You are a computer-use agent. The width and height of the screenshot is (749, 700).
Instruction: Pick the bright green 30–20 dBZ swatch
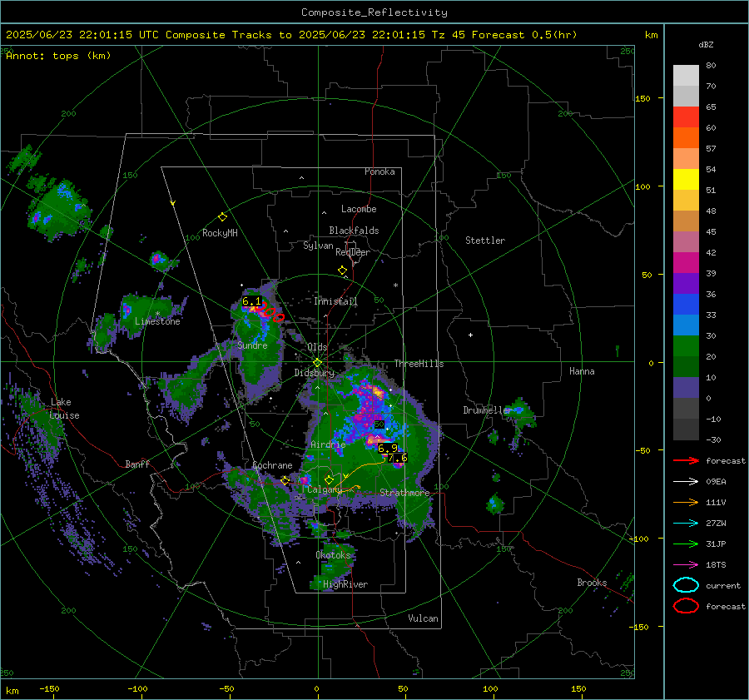click(686, 346)
